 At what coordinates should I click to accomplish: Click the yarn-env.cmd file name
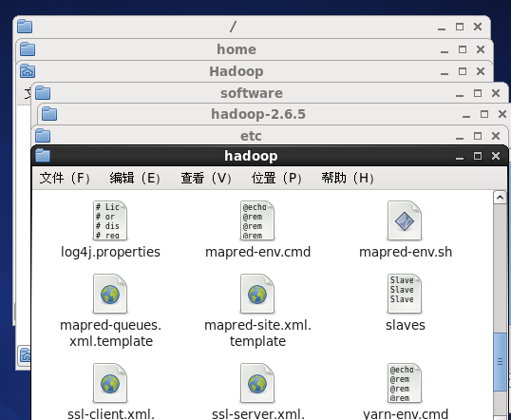point(406,414)
